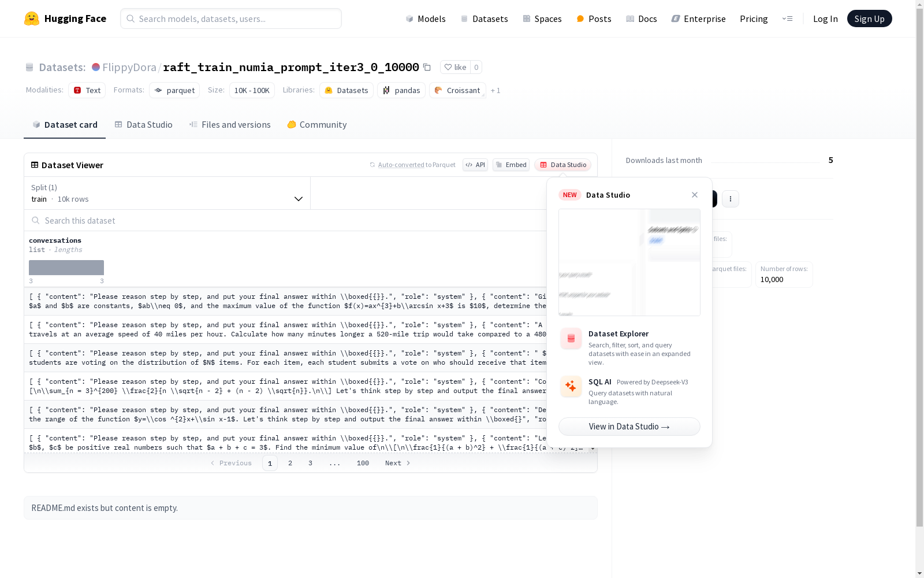Click the SQL AI title
924x578 pixels.
[x=599, y=382]
